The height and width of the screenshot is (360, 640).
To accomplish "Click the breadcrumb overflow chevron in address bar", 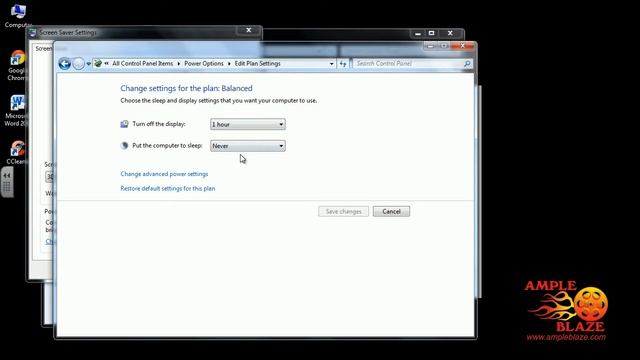I will [107, 64].
